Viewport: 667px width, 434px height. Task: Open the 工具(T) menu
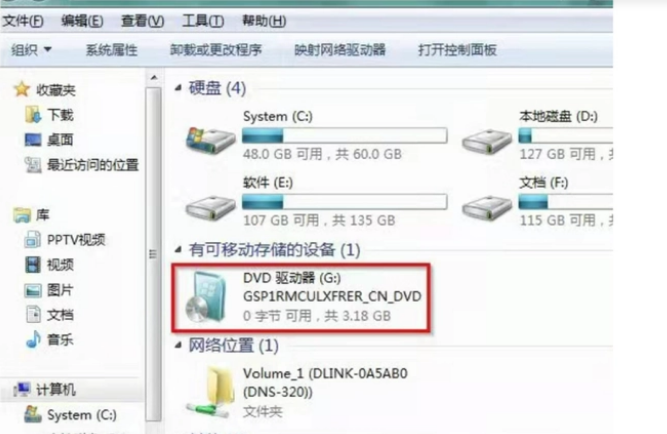[x=203, y=21]
